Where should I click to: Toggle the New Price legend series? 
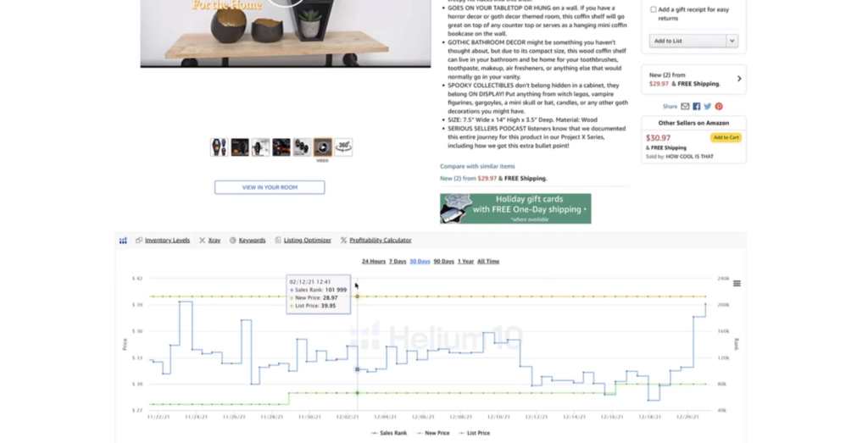433,433
